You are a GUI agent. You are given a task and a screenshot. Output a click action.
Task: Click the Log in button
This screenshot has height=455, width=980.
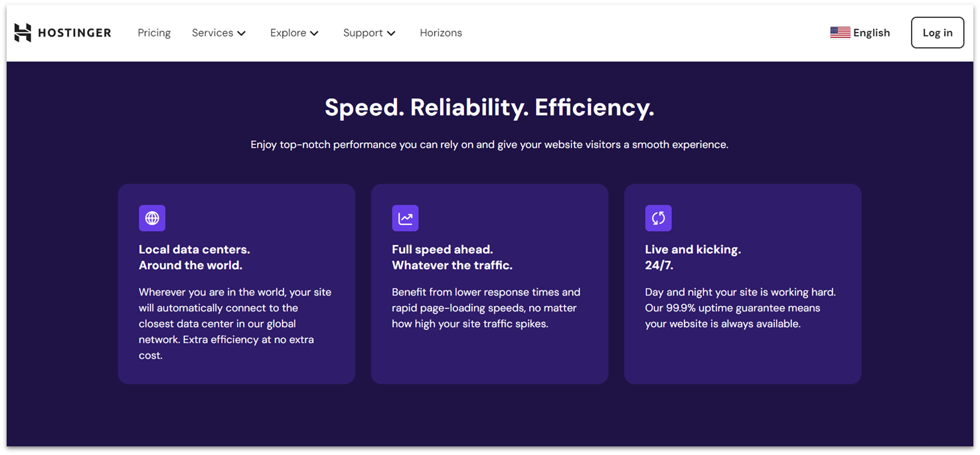pos(938,33)
